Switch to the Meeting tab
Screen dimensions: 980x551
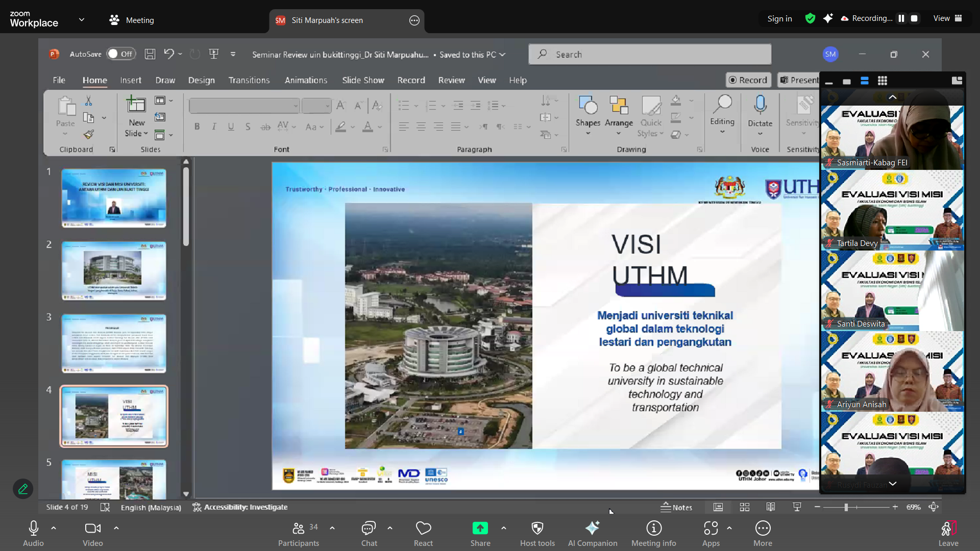point(132,20)
